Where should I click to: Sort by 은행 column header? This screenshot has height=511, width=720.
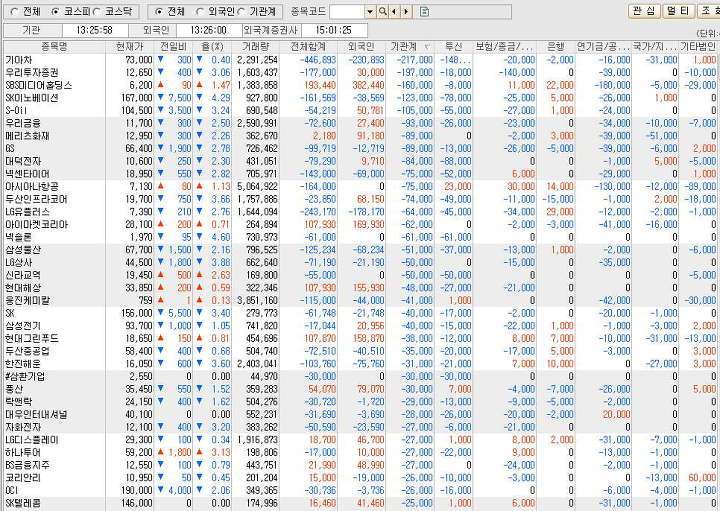pyautogui.click(x=556, y=46)
